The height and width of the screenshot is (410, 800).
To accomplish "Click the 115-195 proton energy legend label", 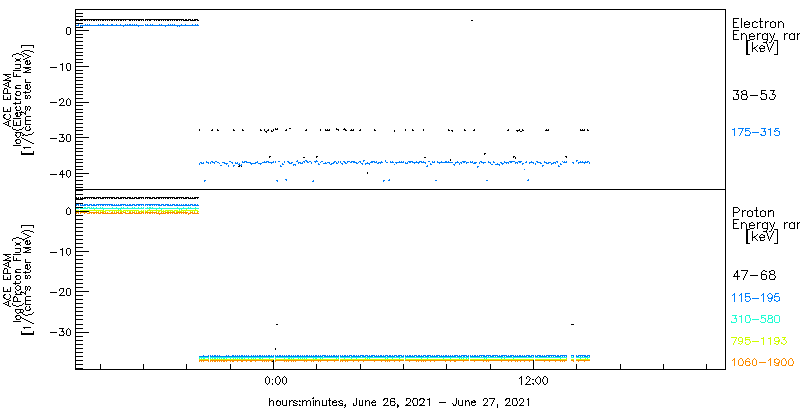I will click(756, 298).
